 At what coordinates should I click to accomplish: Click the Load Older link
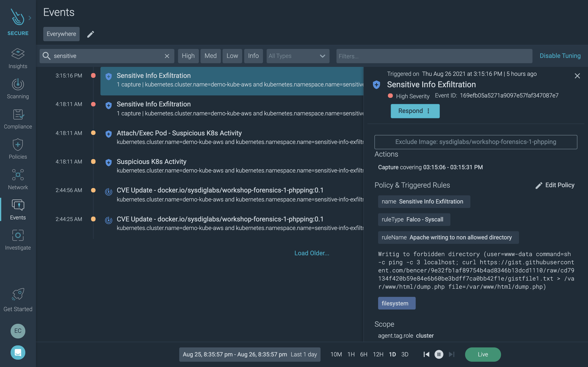pyautogui.click(x=312, y=253)
